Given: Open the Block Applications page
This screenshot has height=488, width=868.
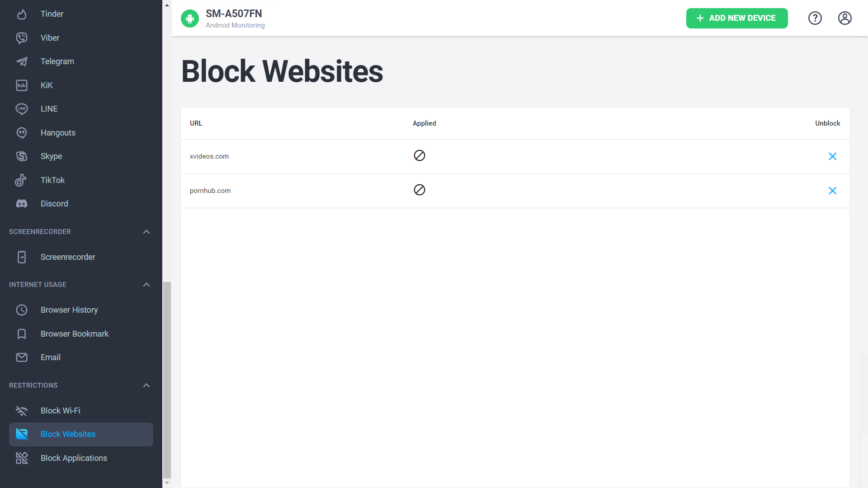Looking at the screenshot, I should coord(81,458).
